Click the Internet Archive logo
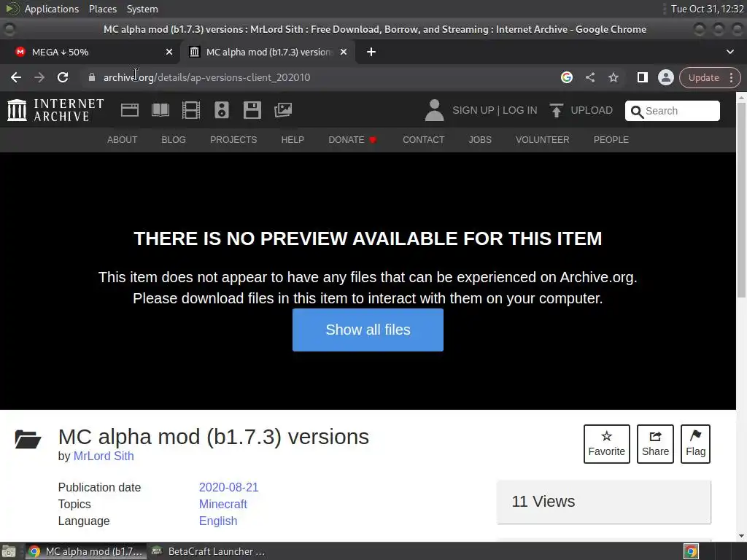 [x=55, y=110]
